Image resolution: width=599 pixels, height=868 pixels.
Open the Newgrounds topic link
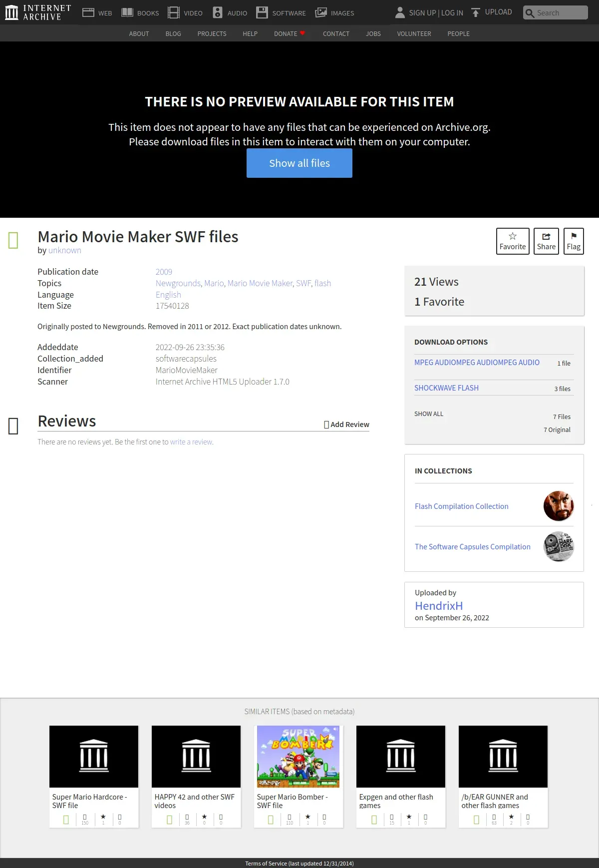click(x=178, y=283)
